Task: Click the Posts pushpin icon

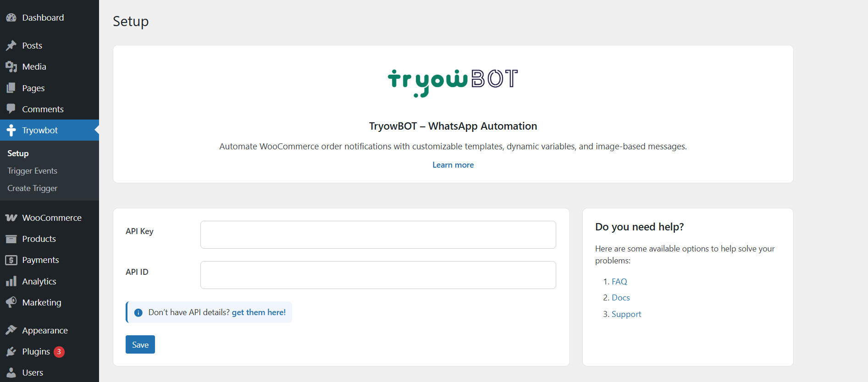Action: [11, 46]
